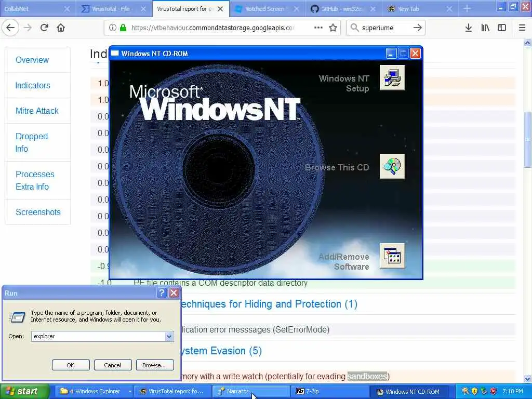The image size is (532, 399).
Task: Click the Browse This CD icon
Action: pyautogui.click(x=392, y=166)
